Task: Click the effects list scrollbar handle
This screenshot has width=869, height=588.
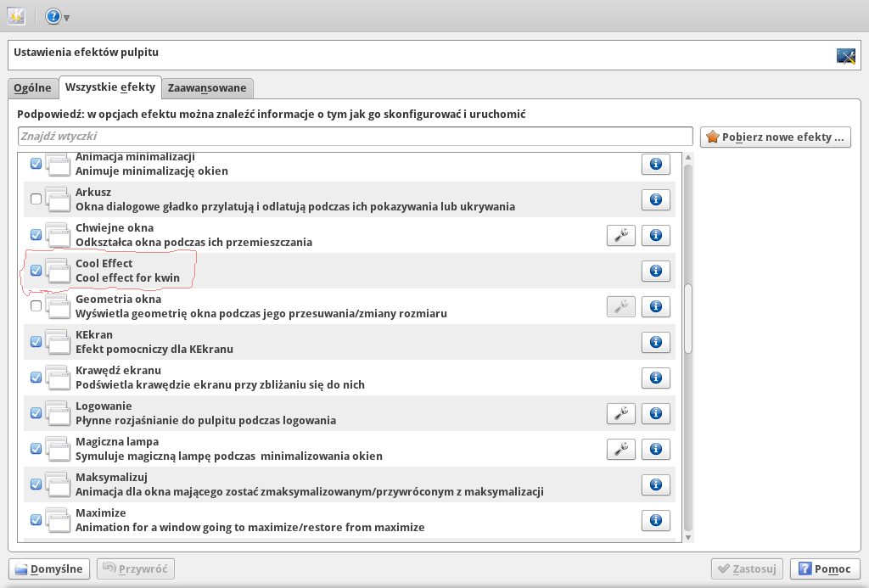Action: (688, 319)
